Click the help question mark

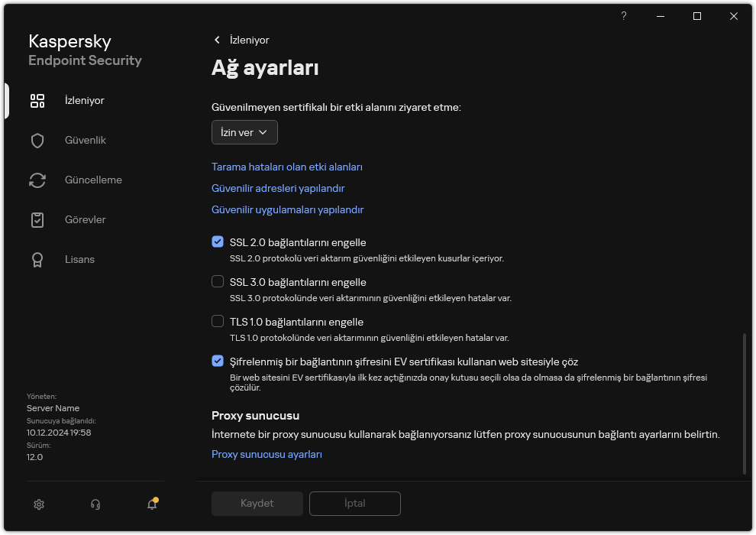(x=623, y=16)
